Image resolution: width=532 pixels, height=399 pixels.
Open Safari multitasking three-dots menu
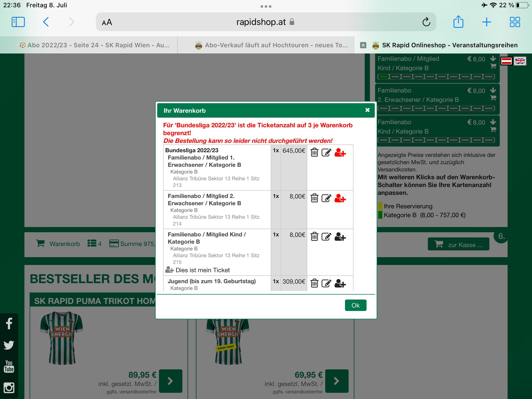tap(266, 6)
